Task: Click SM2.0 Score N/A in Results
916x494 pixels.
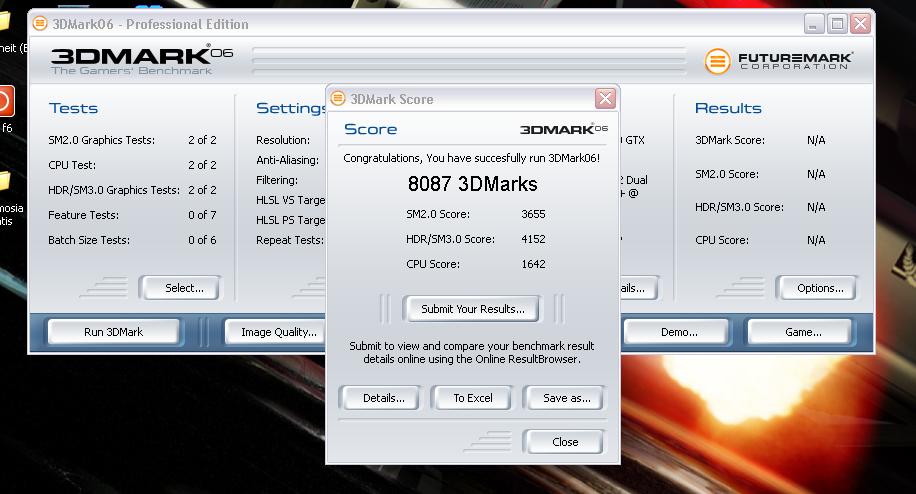Action: tap(816, 174)
